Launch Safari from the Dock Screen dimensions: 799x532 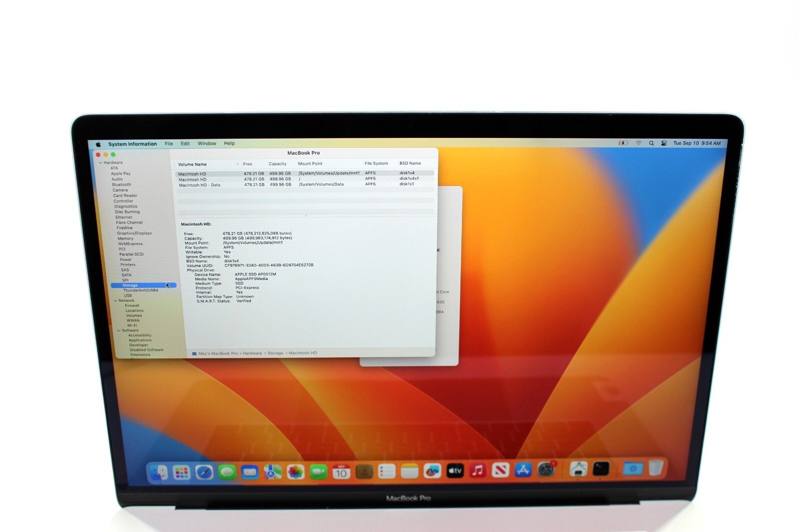pos(204,472)
